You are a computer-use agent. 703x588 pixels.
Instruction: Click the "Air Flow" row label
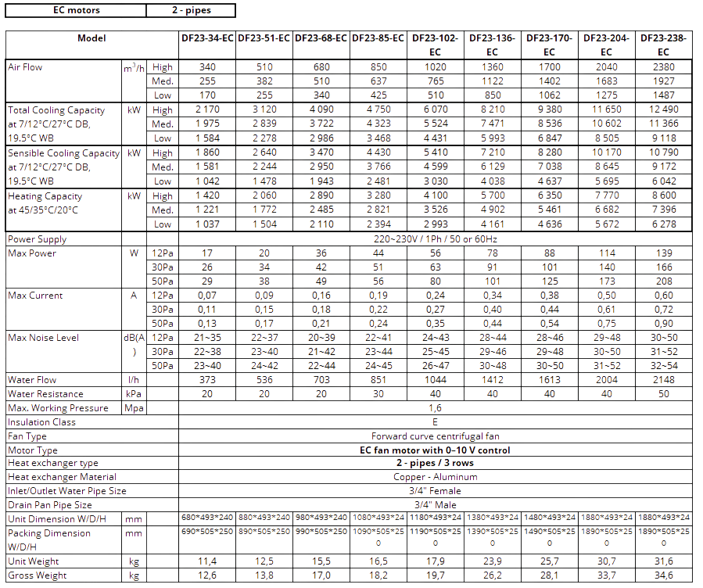click(x=26, y=67)
